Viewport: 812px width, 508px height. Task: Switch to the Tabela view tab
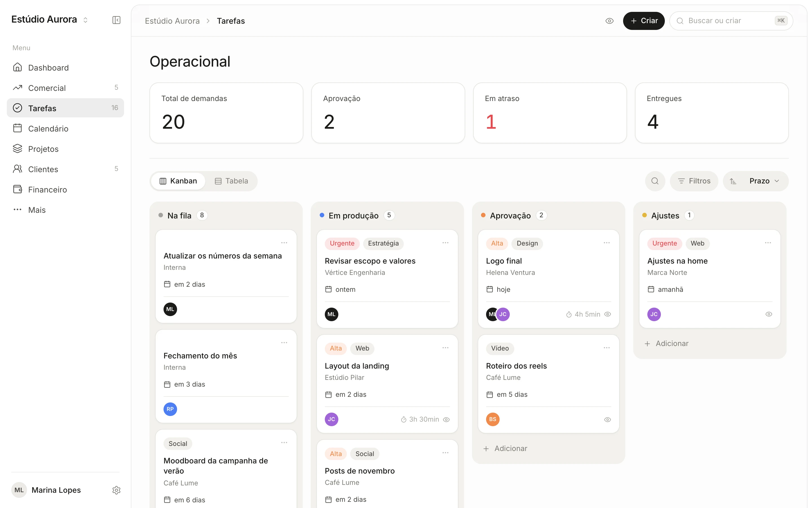click(x=231, y=181)
